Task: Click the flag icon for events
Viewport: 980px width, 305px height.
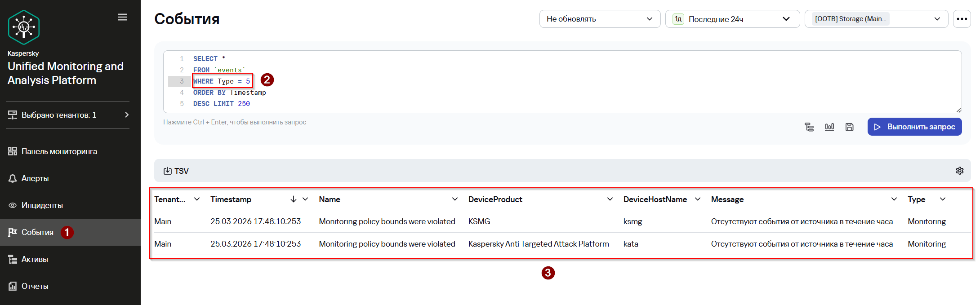Action: [13, 232]
